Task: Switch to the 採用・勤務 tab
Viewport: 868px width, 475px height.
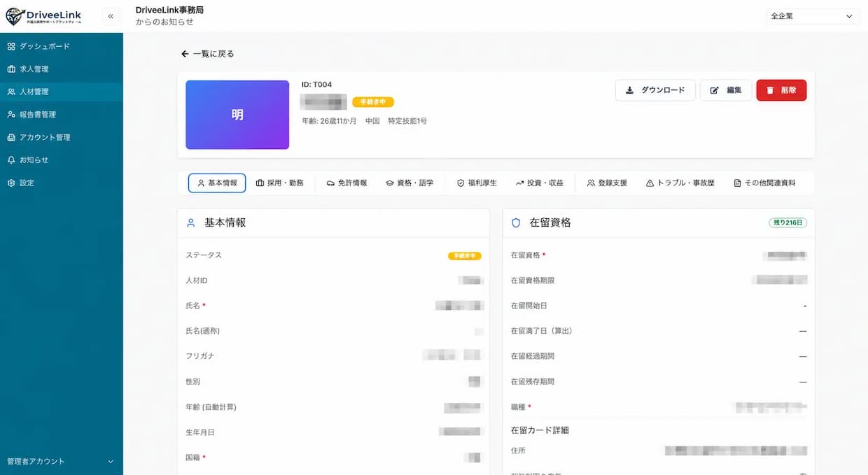Action: [x=280, y=183]
